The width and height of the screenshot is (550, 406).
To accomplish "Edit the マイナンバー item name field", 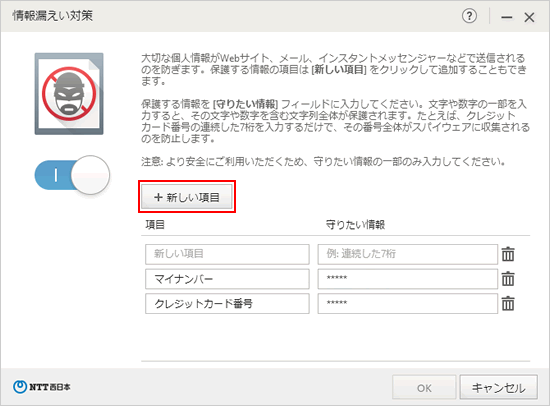I will click(x=227, y=279).
